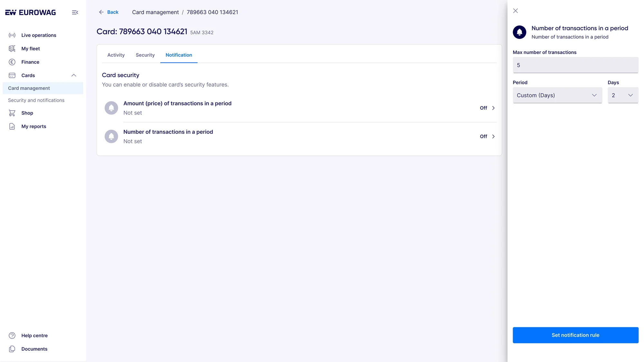
Task: Click Set notification rule button
Action: [x=575, y=335]
